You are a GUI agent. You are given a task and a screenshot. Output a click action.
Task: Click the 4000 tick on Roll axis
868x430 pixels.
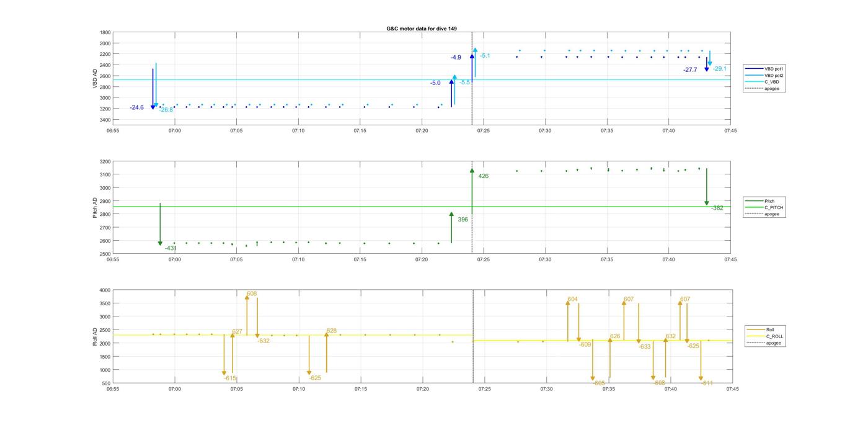click(x=106, y=290)
